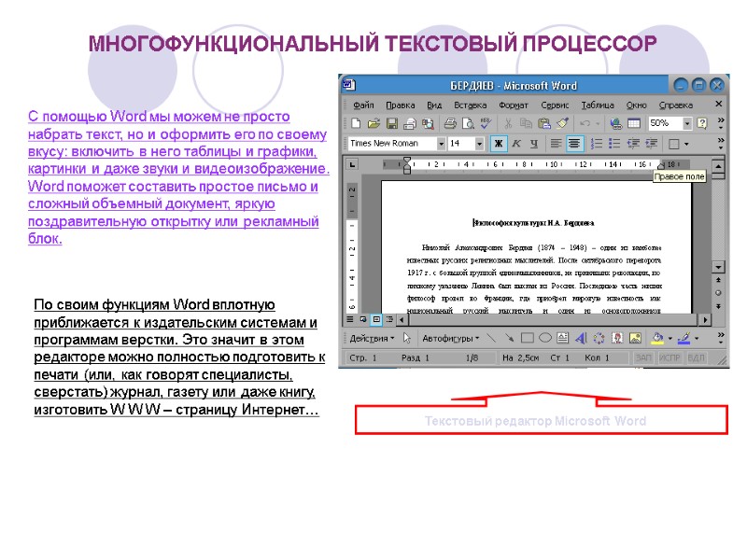Apply Line Color brush swatch

[x=684, y=338]
